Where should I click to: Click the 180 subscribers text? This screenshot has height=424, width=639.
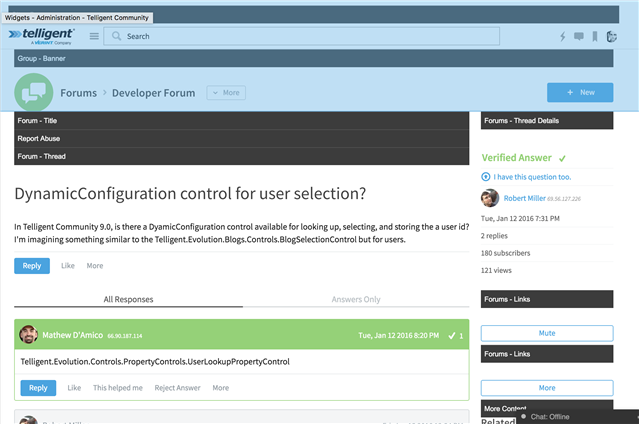click(505, 253)
